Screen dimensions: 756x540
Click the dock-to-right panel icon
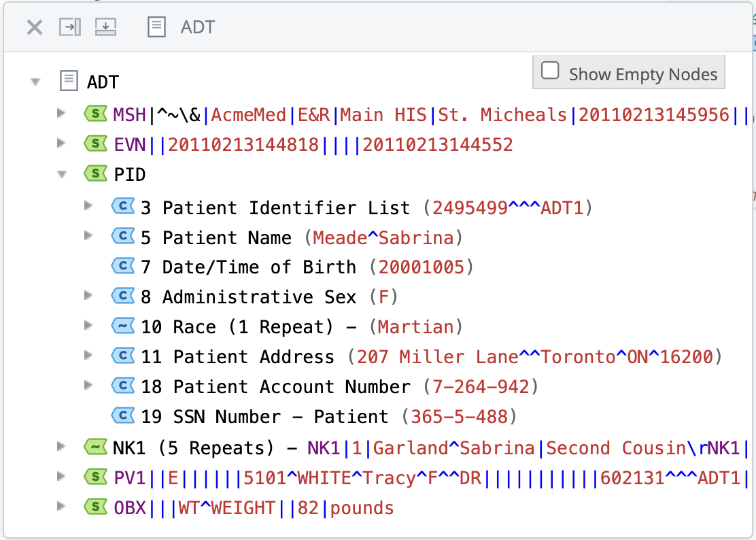pyautogui.click(x=70, y=27)
